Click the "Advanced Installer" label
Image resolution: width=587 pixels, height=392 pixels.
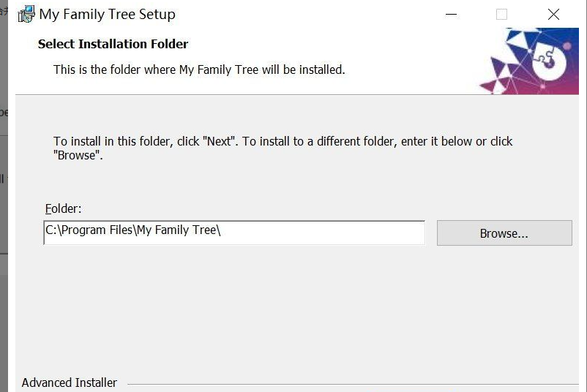[x=70, y=382]
